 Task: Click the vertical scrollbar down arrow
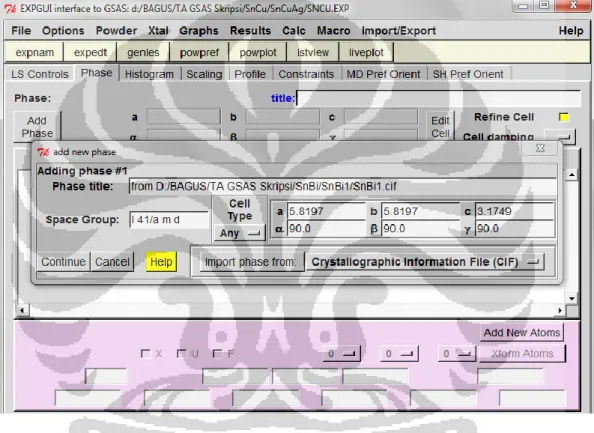[572, 299]
